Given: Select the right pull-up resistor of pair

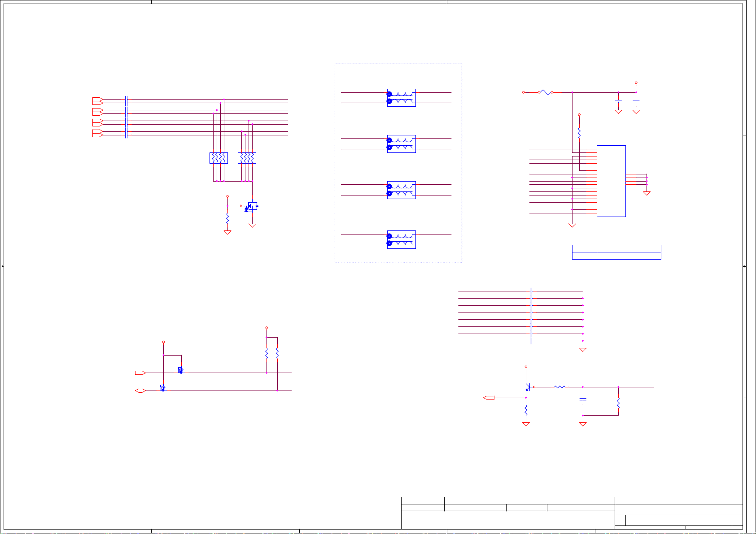Looking at the screenshot, I should click(x=277, y=353).
